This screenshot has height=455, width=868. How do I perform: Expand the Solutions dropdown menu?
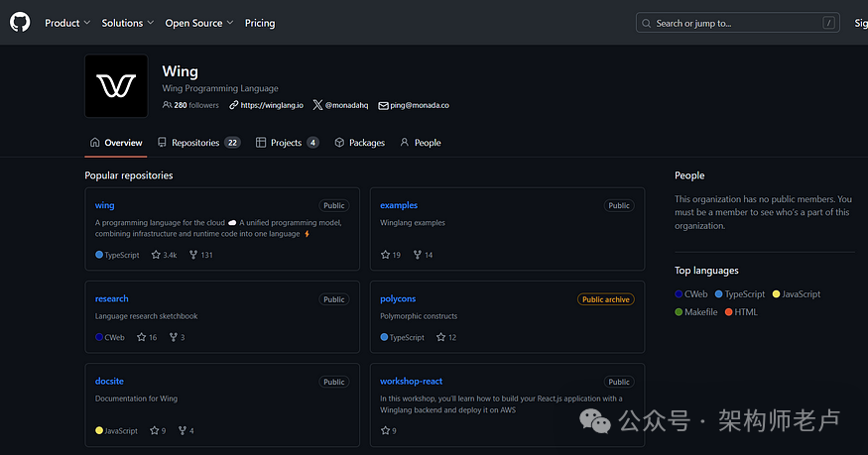128,23
